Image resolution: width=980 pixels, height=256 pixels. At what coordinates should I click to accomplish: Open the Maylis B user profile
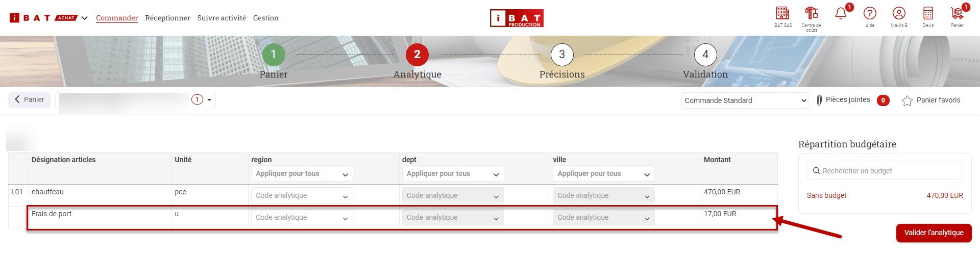coord(899,14)
